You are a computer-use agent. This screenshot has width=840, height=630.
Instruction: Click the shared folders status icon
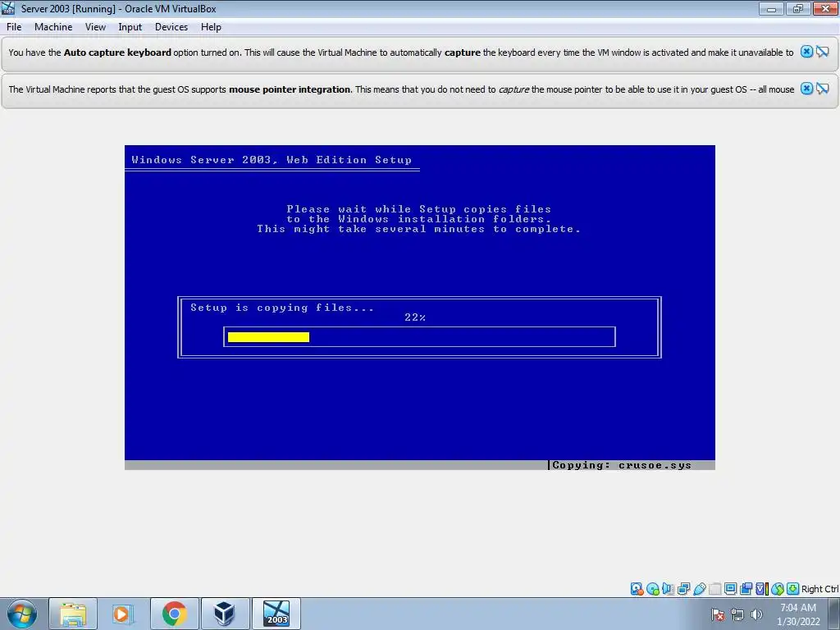pyautogui.click(x=714, y=589)
